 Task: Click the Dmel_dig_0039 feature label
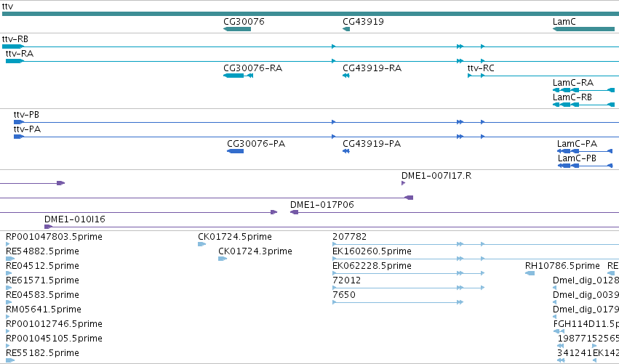click(586, 295)
